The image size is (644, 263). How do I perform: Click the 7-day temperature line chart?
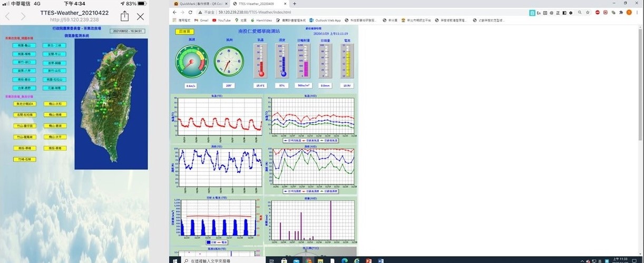(x=217, y=119)
